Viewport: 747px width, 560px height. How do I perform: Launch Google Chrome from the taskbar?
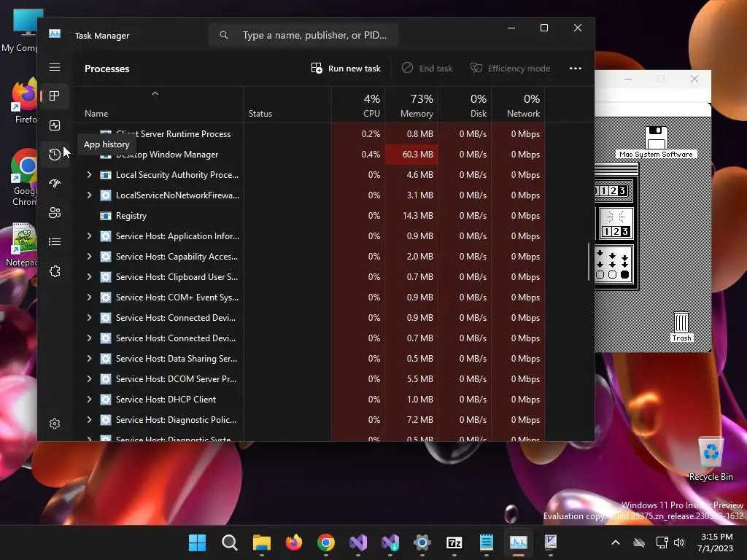click(x=326, y=542)
